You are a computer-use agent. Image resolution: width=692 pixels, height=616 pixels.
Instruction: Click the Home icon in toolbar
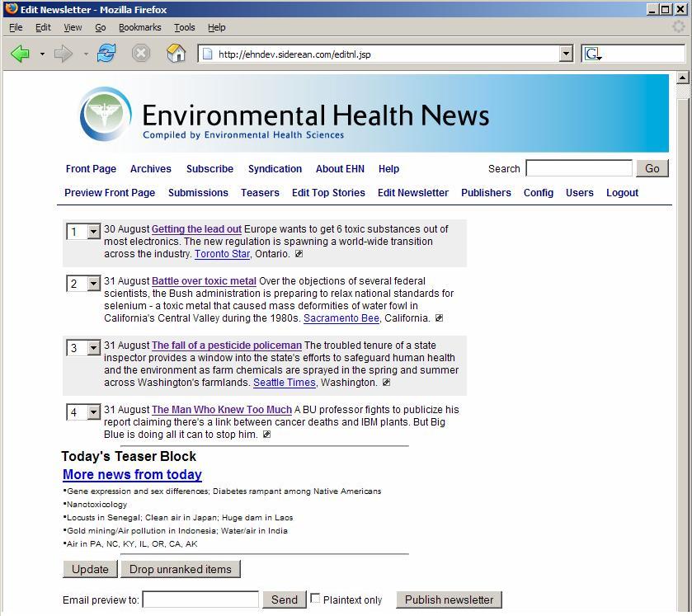click(176, 54)
